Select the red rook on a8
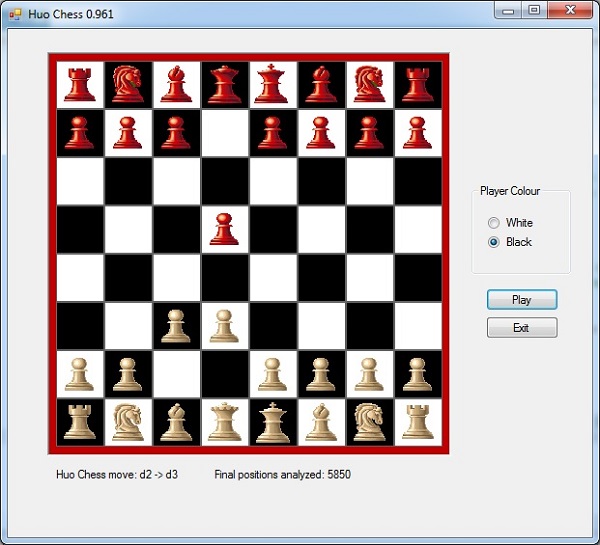Image resolution: width=600 pixels, height=545 pixels. tap(80, 85)
